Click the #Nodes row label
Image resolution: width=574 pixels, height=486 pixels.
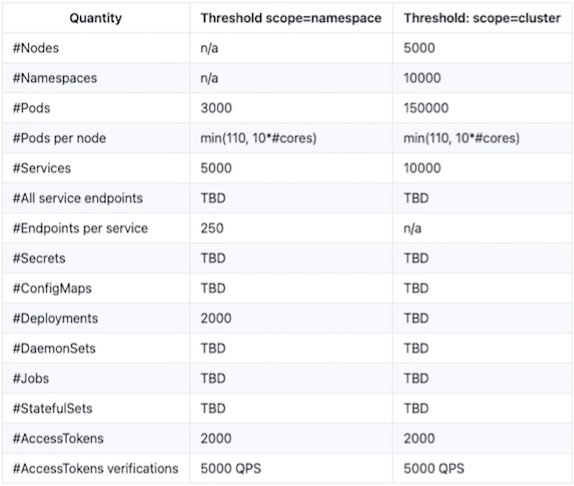(x=36, y=48)
